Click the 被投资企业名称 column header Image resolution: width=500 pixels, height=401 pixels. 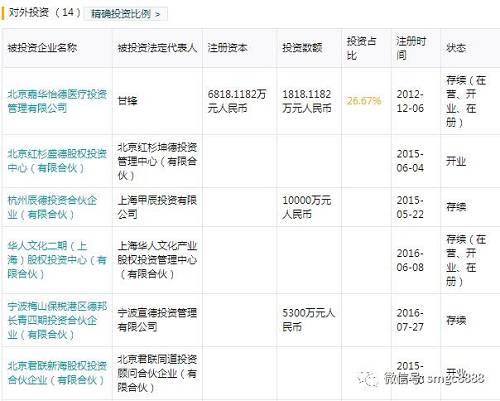(42, 48)
